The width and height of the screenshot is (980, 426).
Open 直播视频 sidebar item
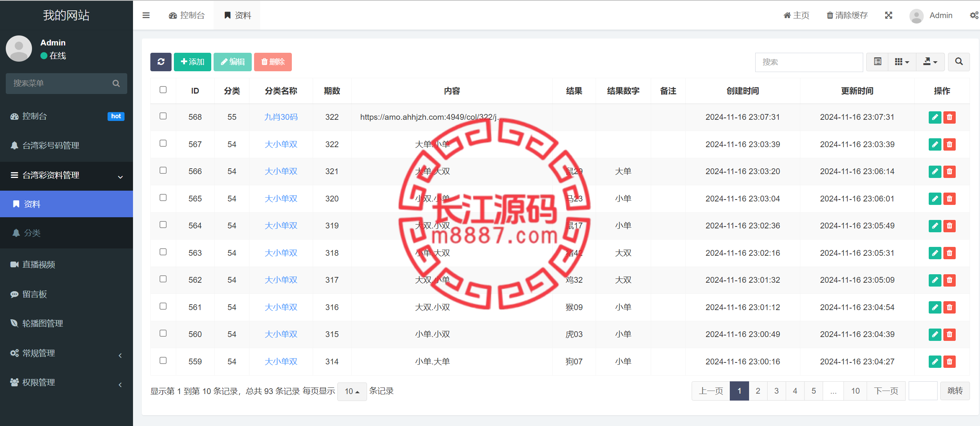tap(66, 265)
